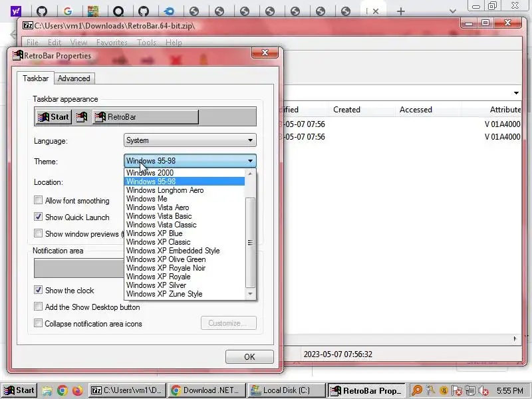This screenshot has height=399, width=532.
Task: Uncheck Show the clock
Action: point(38,290)
